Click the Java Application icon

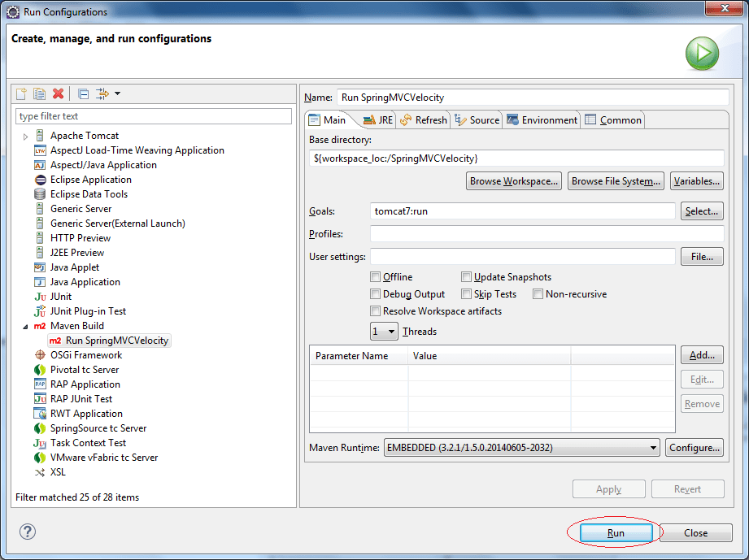[x=40, y=282]
